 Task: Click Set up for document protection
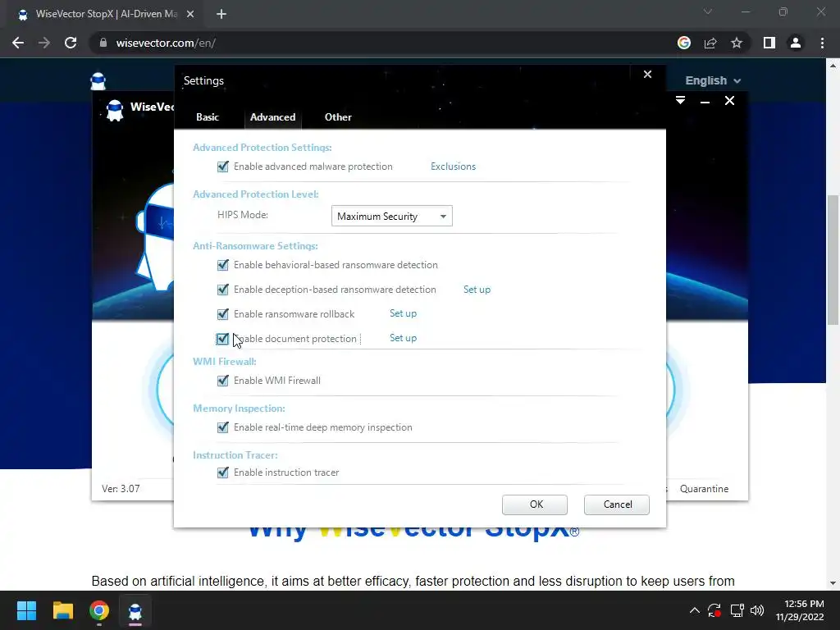[x=403, y=338]
